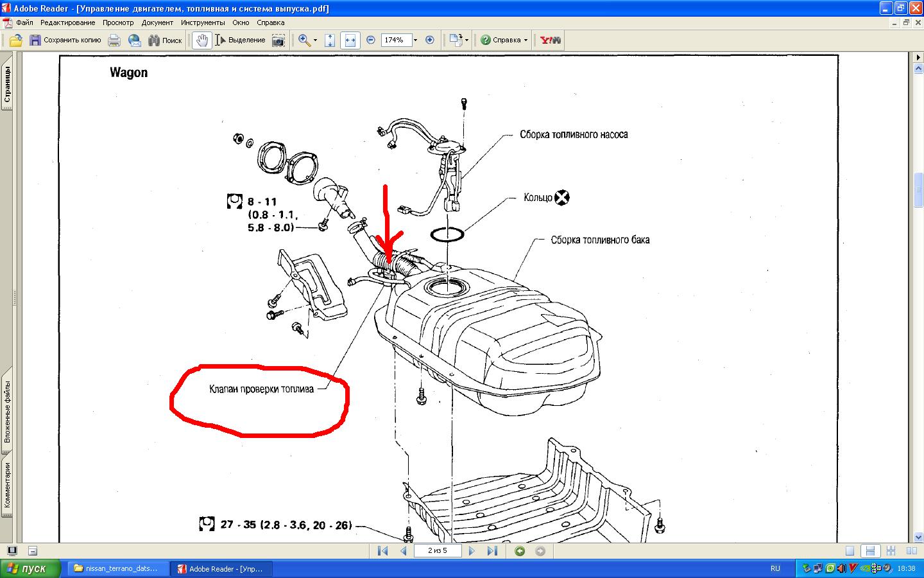
Task: Click the Fit Page height icon
Action: [330, 40]
